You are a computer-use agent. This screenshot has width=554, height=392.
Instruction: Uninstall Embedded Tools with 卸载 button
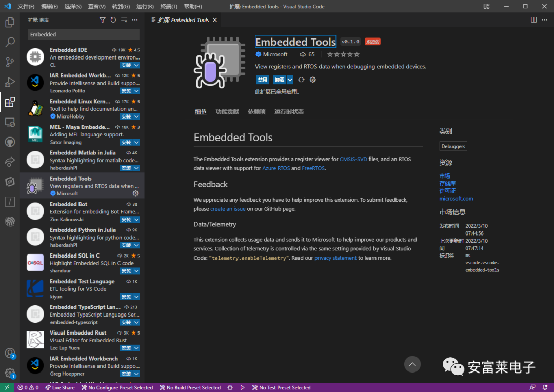[x=280, y=80]
